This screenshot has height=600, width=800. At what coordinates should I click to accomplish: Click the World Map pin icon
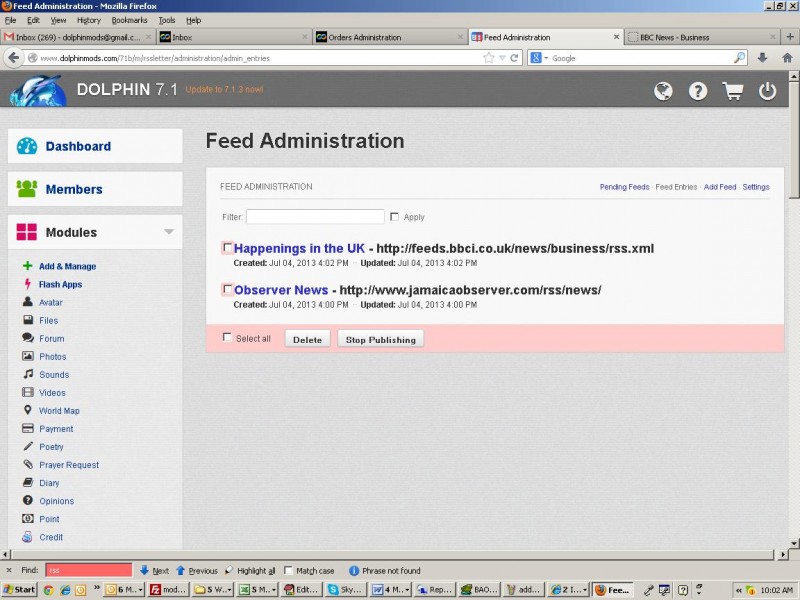28,410
